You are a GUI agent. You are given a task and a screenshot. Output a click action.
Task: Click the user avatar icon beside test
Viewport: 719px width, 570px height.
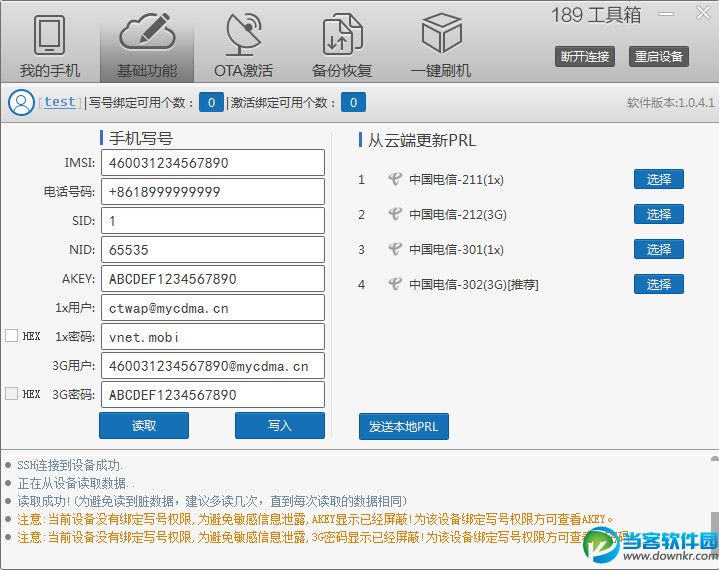(21, 103)
